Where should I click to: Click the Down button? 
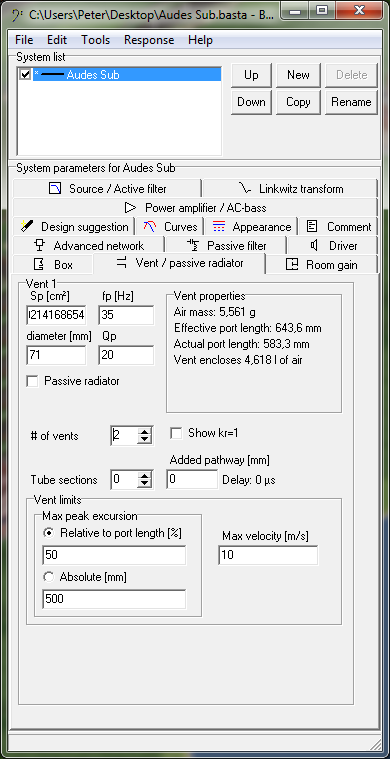tap(251, 102)
